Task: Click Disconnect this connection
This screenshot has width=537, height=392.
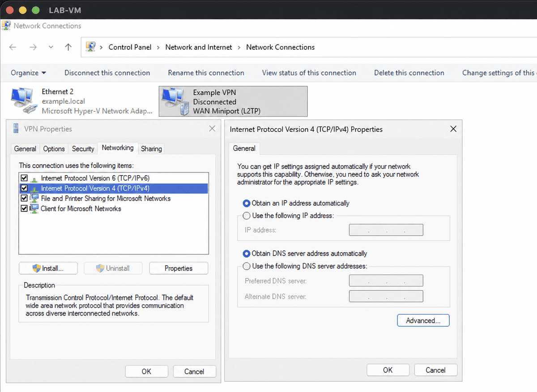Action: pos(107,73)
